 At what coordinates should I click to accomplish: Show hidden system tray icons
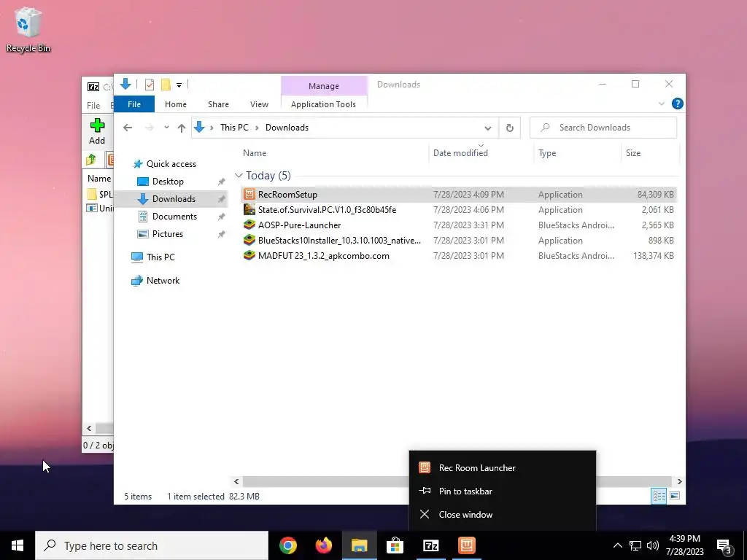click(x=617, y=545)
